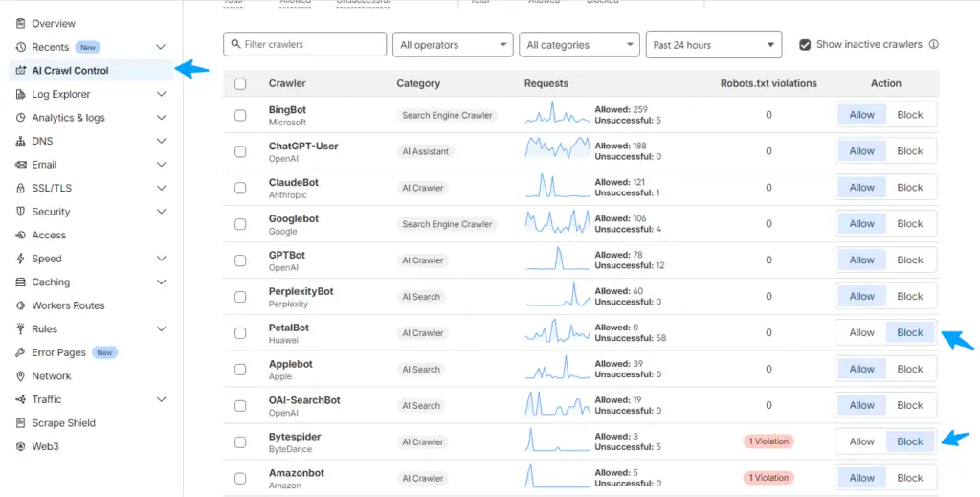Screen dimensions: 980x497
Task: Click the Security shield icon
Action: pyautogui.click(x=21, y=212)
